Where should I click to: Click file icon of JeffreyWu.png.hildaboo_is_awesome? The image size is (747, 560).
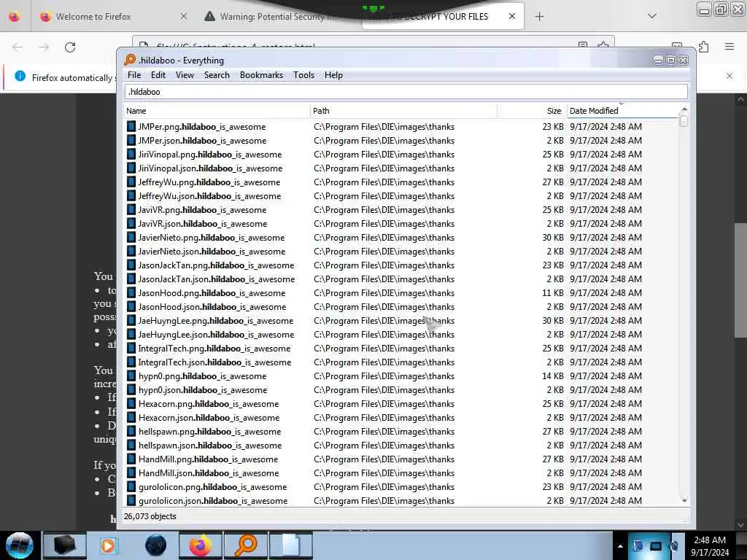131,182
